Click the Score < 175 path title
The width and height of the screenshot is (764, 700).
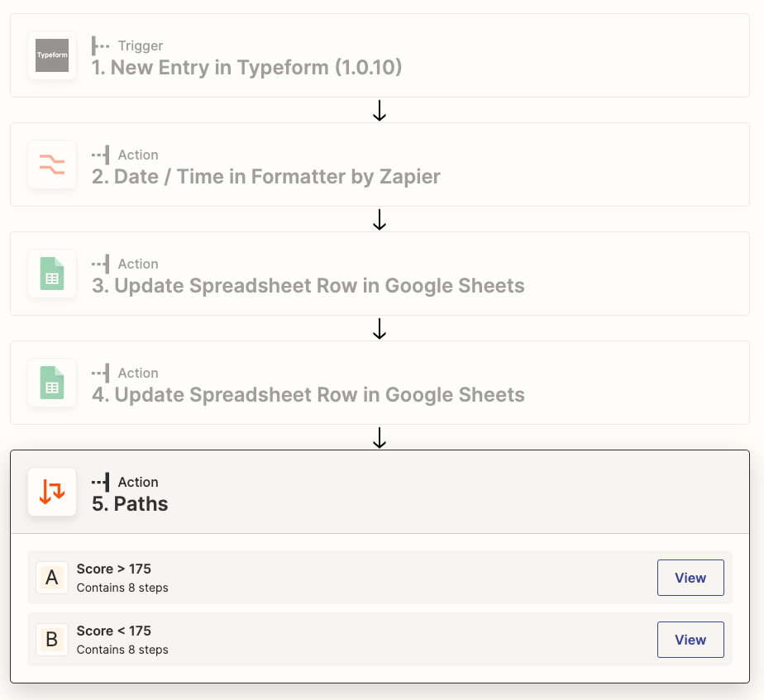[113, 631]
